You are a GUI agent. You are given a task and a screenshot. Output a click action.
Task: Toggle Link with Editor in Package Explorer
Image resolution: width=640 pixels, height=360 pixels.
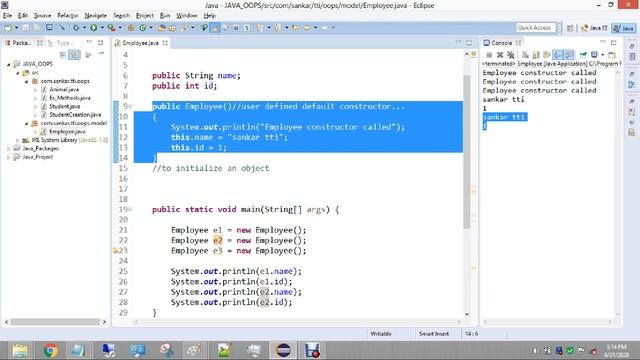tap(74, 55)
